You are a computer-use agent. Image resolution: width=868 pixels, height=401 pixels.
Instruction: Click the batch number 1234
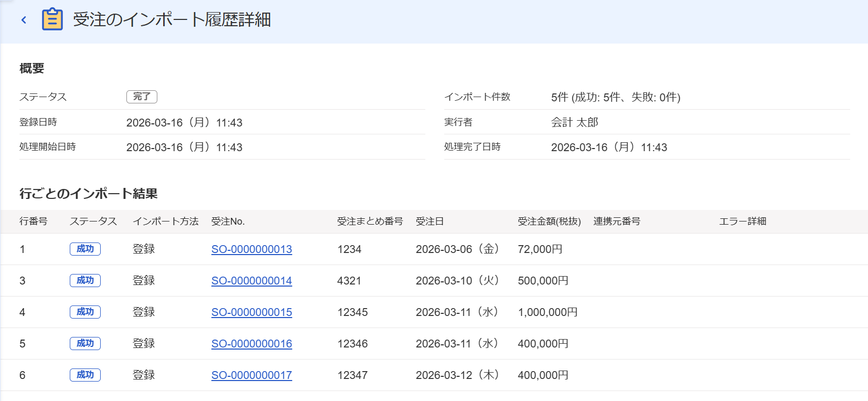(349, 249)
